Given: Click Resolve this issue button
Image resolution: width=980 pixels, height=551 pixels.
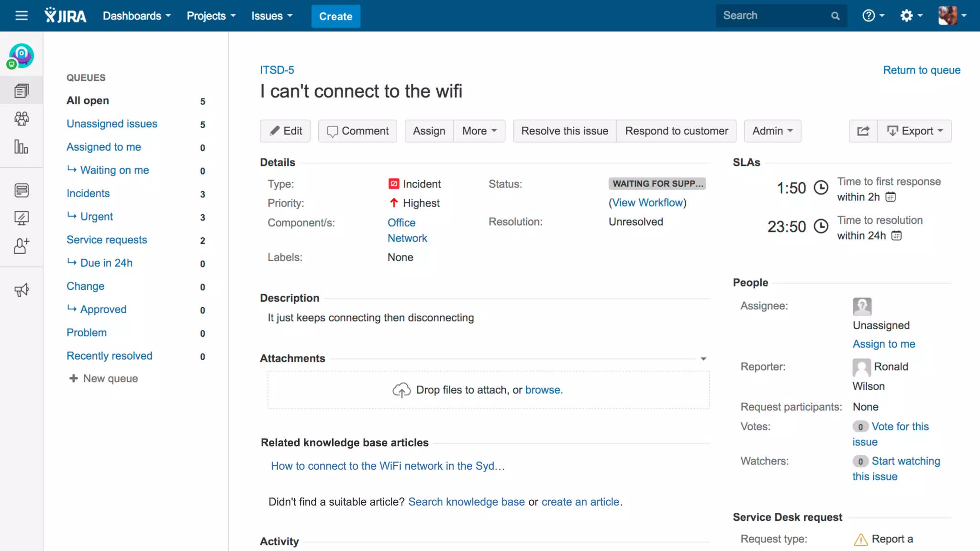Looking at the screenshot, I should pos(564,131).
